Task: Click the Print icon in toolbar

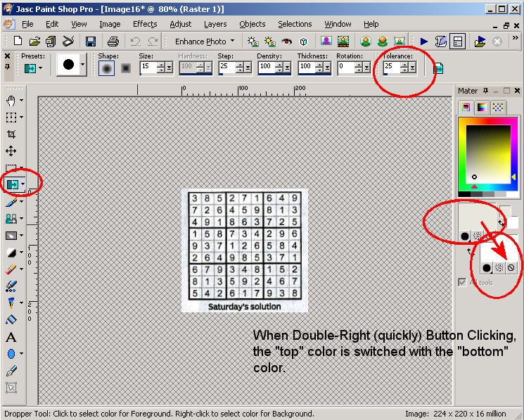Action: click(x=113, y=42)
